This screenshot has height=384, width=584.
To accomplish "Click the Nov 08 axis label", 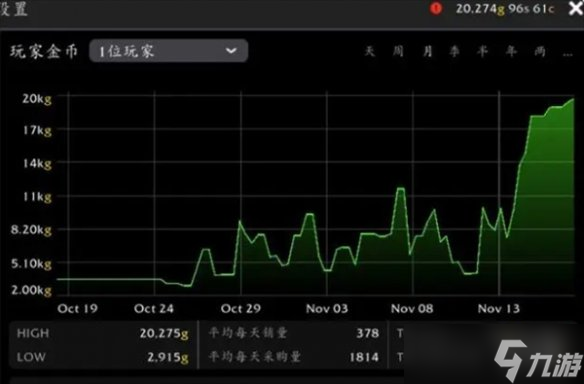I will click(412, 308).
